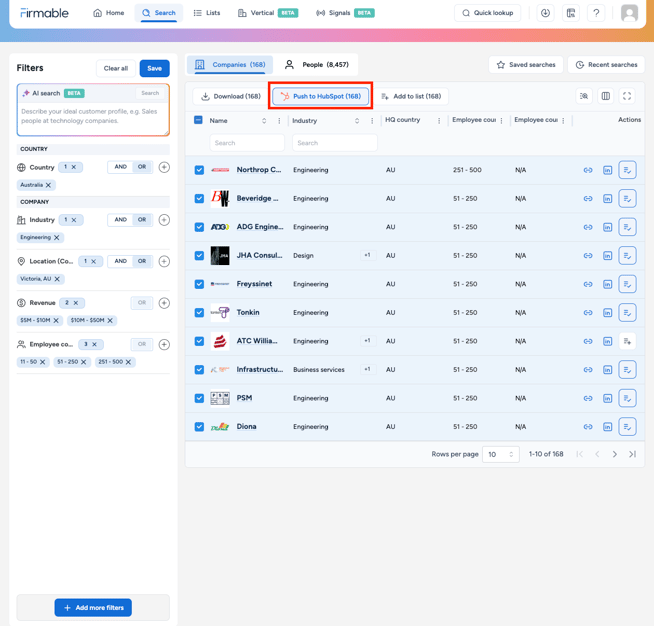Uncheck the JHA Consul... row checkbox
Screen dimensions: 654x626
point(199,256)
